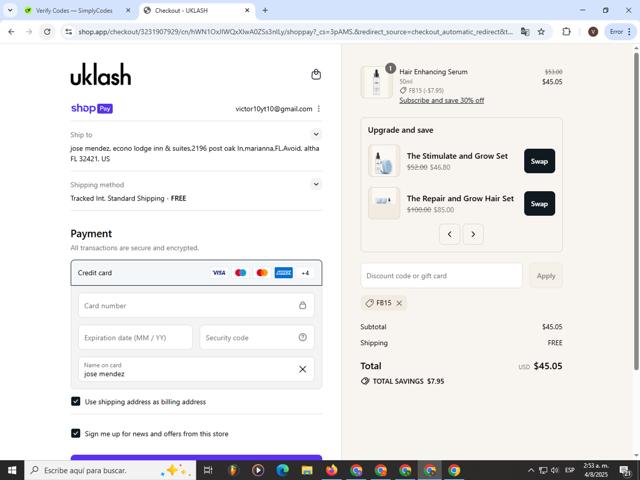Click the taskbar search box

(x=110, y=470)
